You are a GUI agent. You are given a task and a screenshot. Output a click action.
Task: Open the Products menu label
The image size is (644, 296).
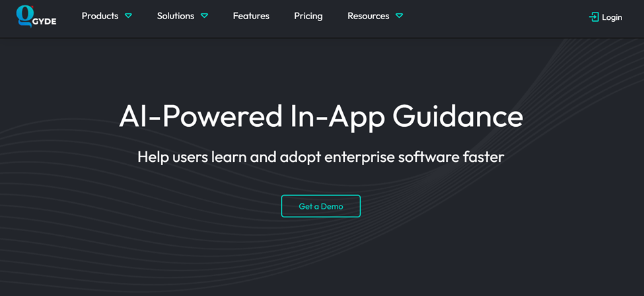[x=100, y=16]
